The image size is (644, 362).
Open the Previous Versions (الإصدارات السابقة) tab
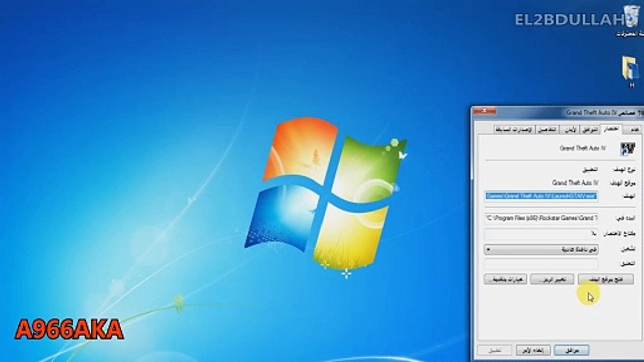coord(514,130)
